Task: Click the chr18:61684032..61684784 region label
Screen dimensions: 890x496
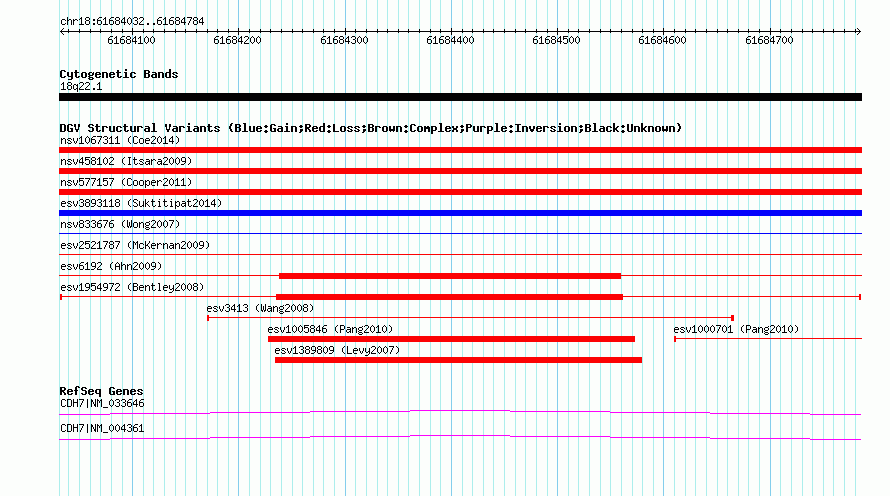Action: (132, 22)
